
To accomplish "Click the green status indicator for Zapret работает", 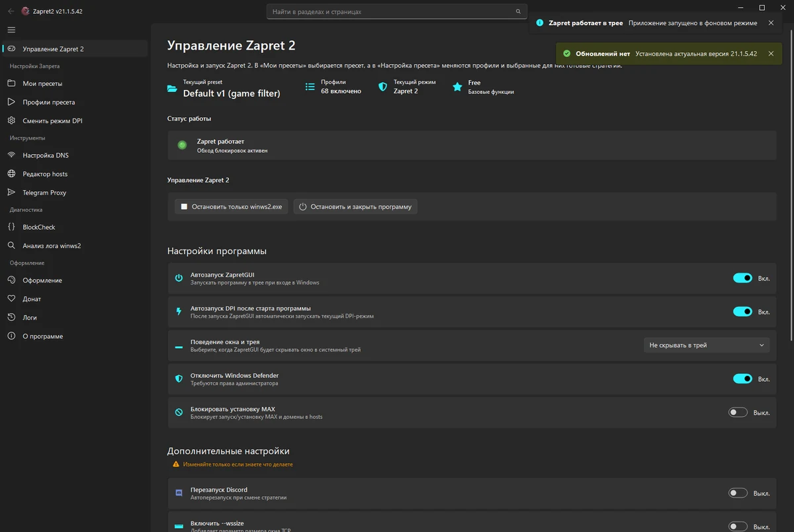I will point(182,145).
